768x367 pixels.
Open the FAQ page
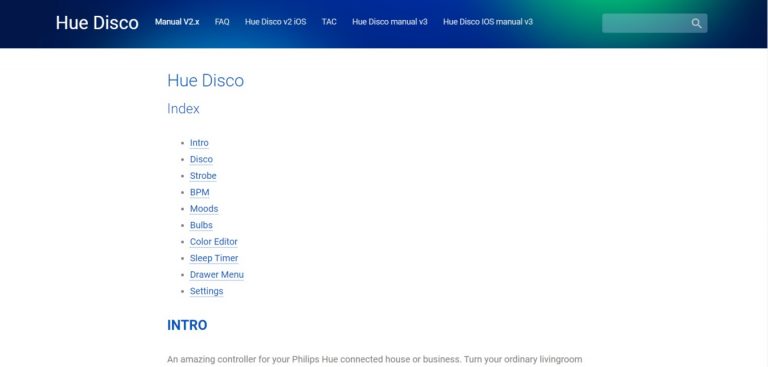pyautogui.click(x=222, y=22)
